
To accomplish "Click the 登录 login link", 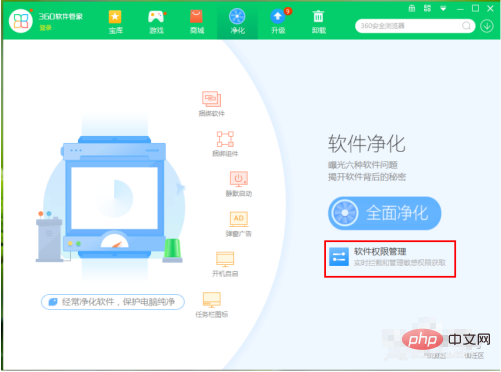I will (46, 28).
